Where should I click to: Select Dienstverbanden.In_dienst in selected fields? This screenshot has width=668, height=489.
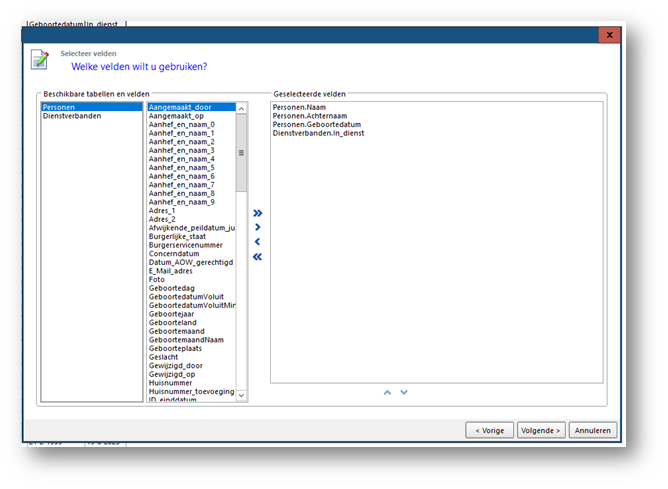[437, 133]
